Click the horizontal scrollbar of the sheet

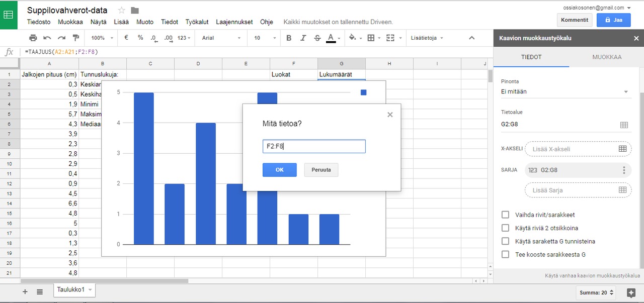[x=105, y=281]
